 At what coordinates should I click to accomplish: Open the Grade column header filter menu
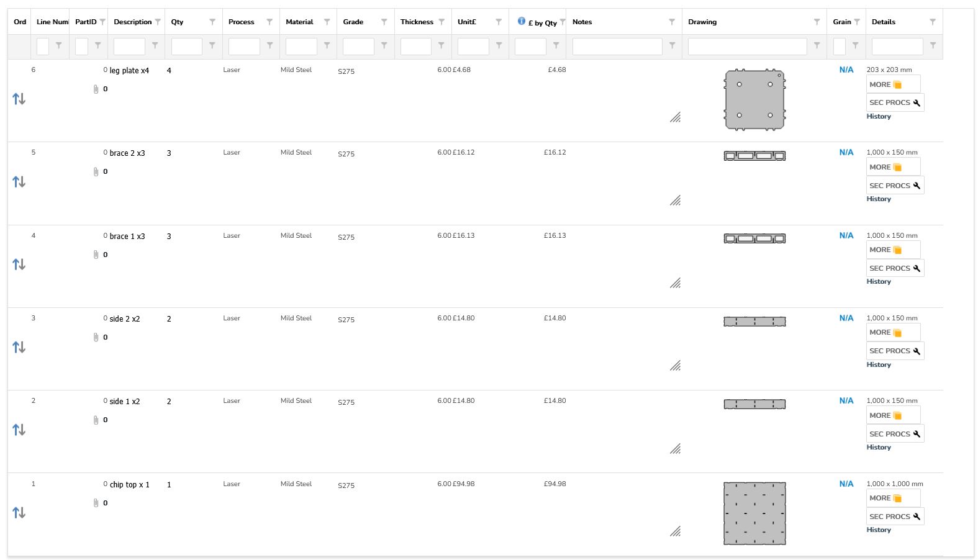[x=384, y=22]
